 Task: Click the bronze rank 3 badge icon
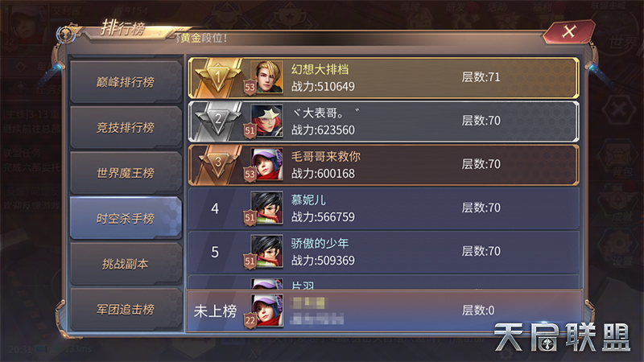tap(217, 163)
